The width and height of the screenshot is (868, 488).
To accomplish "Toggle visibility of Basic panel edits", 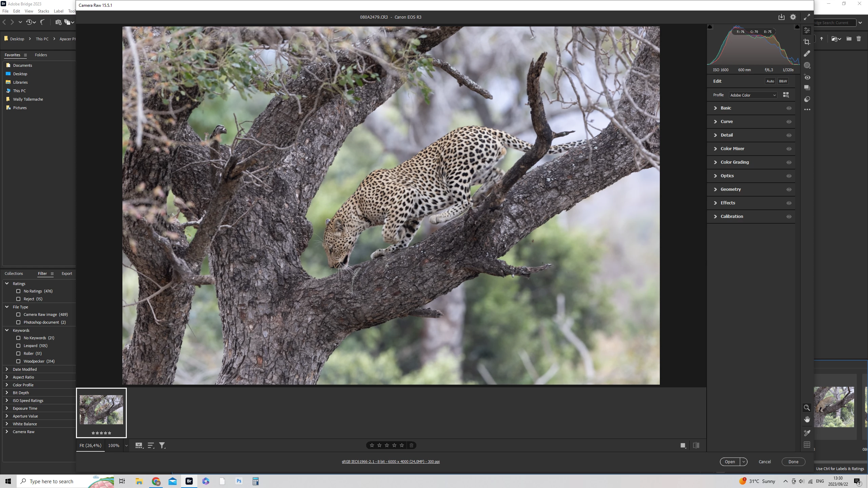I will pos(789,108).
